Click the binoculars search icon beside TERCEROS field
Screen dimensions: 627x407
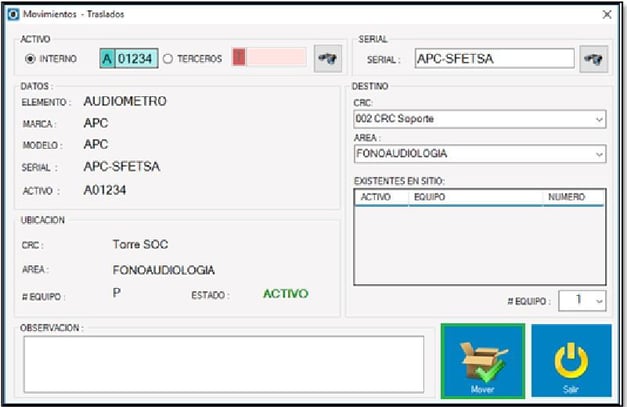tap(327, 58)
